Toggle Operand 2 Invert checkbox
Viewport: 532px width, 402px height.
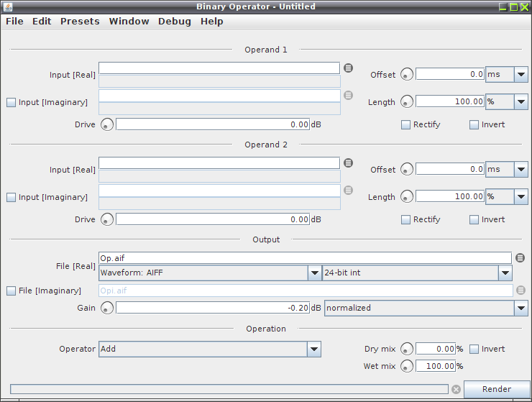[474, 219]
